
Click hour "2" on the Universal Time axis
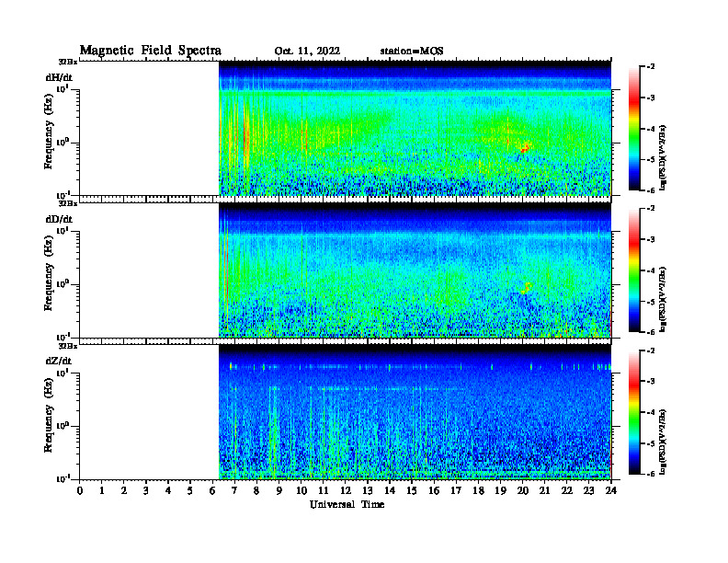point(124,491)
